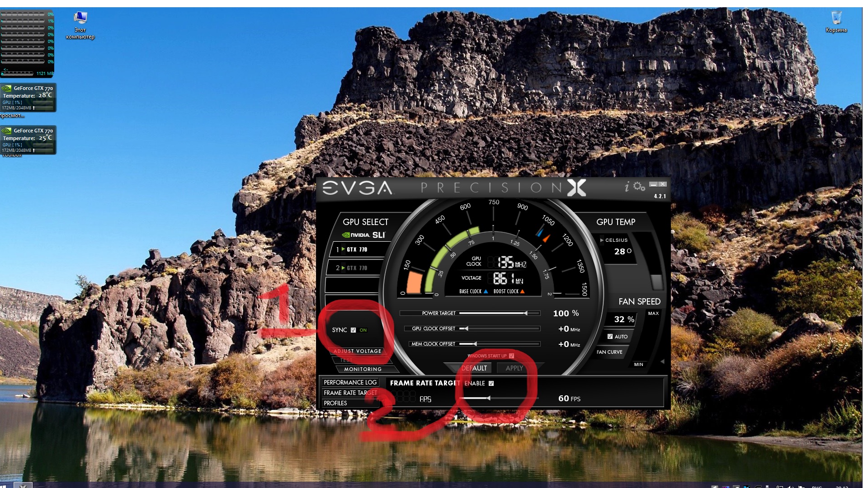Click the 60 FPS frame rate value
Screen dimensions: 868x488
[569, 399]
